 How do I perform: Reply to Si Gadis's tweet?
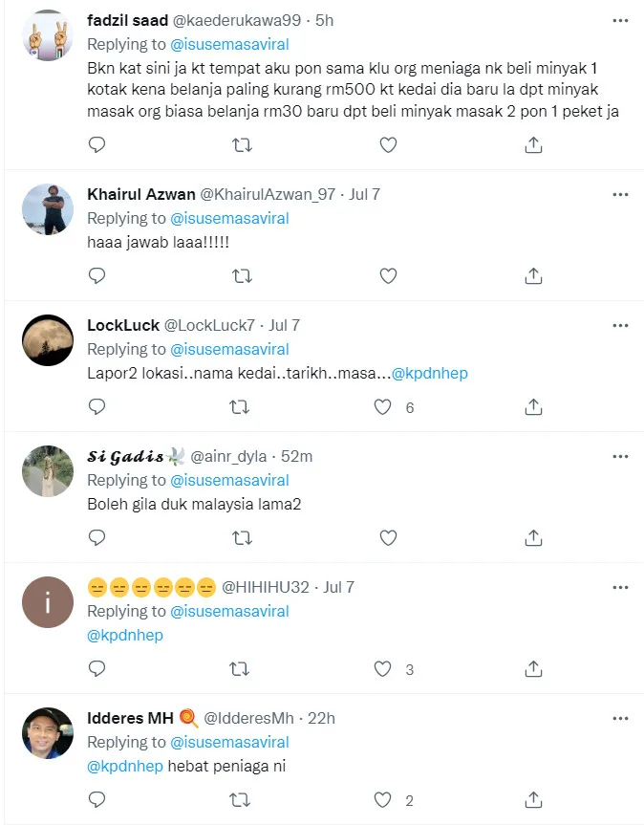click(x=97, y=537)
